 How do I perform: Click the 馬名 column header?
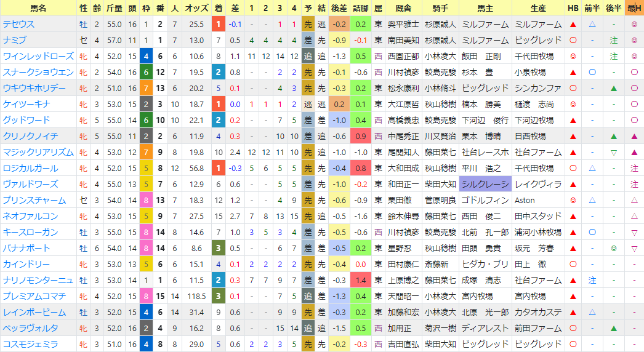(38, 8)
